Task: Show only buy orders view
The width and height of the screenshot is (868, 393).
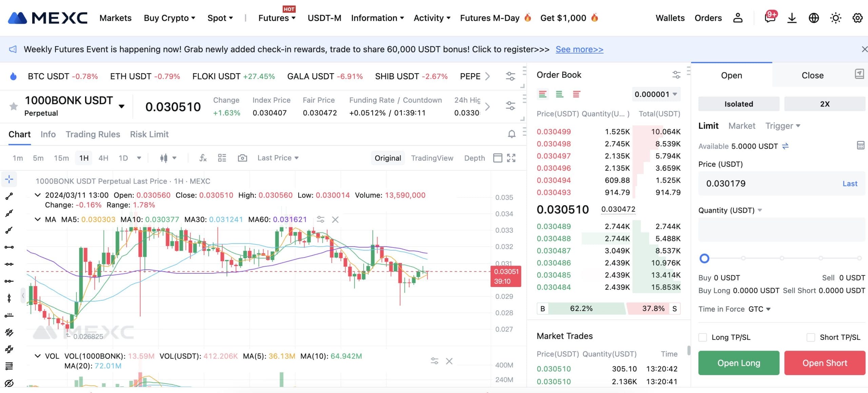Action: (x=559, y=94)
